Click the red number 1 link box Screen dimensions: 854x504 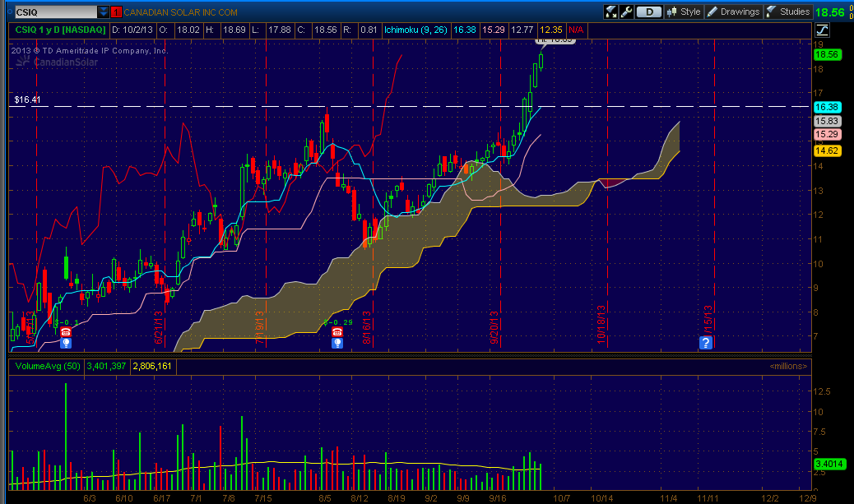[116, 12]
